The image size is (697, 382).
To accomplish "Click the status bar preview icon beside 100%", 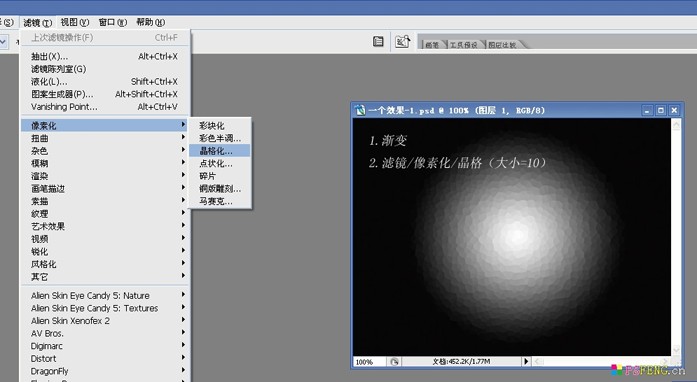I will (x=394, y=362).
